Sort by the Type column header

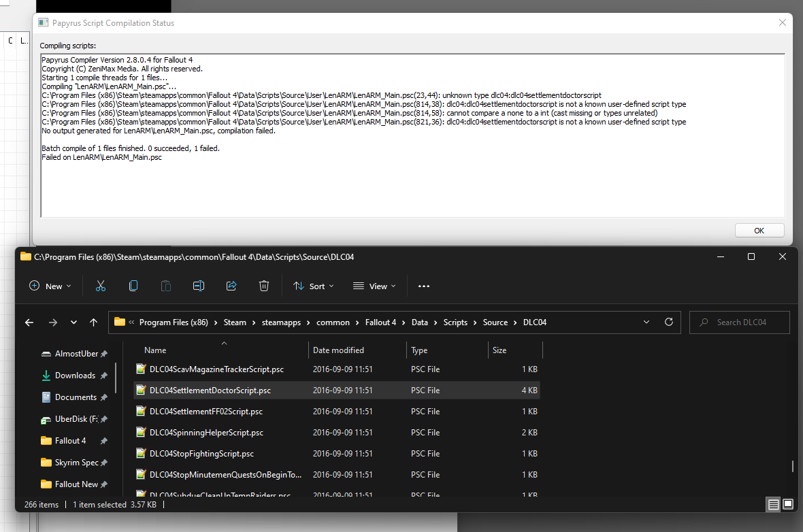point(419,350)
